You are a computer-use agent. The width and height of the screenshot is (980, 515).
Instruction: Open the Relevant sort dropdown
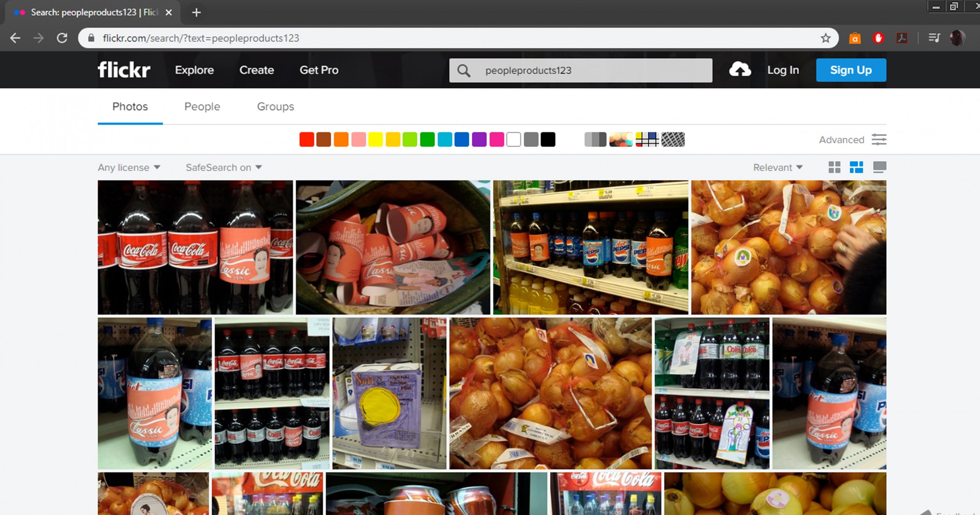click(778, 167)
